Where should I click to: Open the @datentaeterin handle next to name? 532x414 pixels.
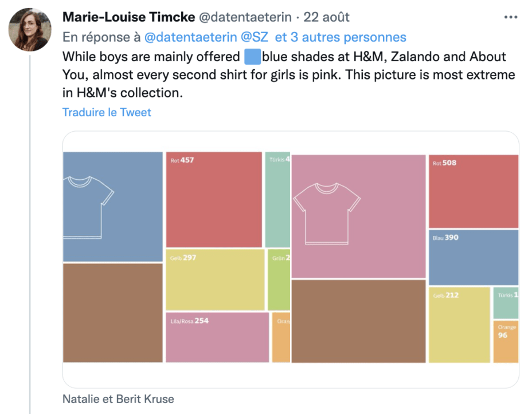245,17
